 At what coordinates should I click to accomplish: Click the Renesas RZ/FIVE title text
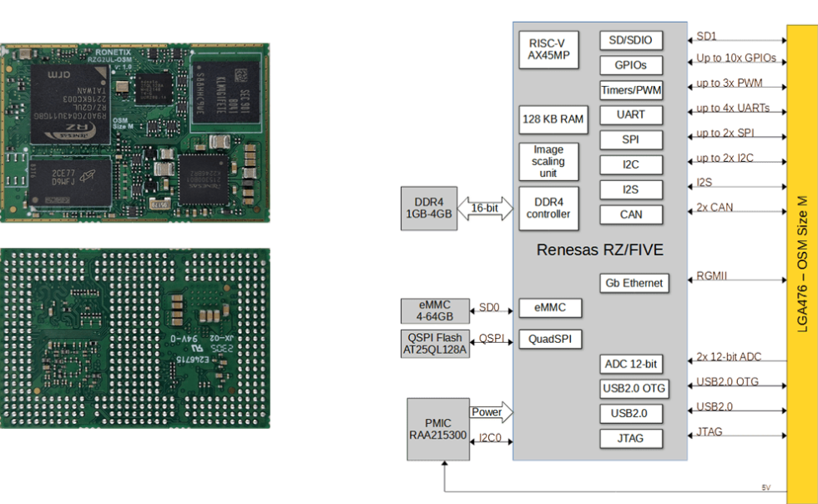coord(600,249)
